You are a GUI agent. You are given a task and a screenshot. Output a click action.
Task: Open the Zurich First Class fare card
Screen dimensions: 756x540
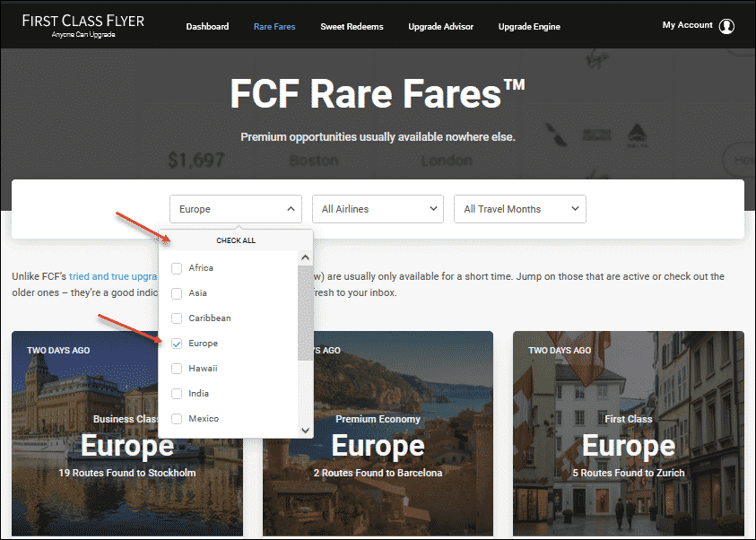click(629, 433)
